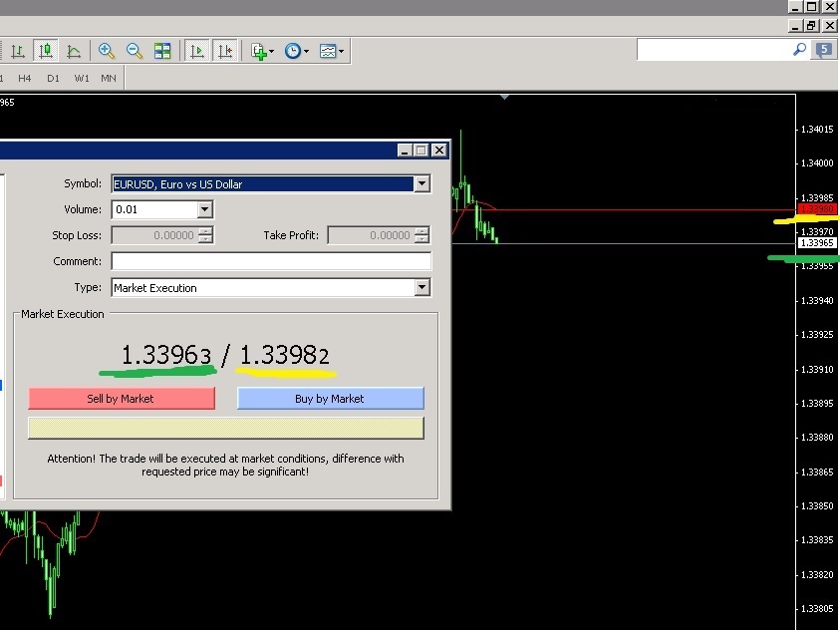Open the templates icon
The image size is (840, 632).
(327, 51)
